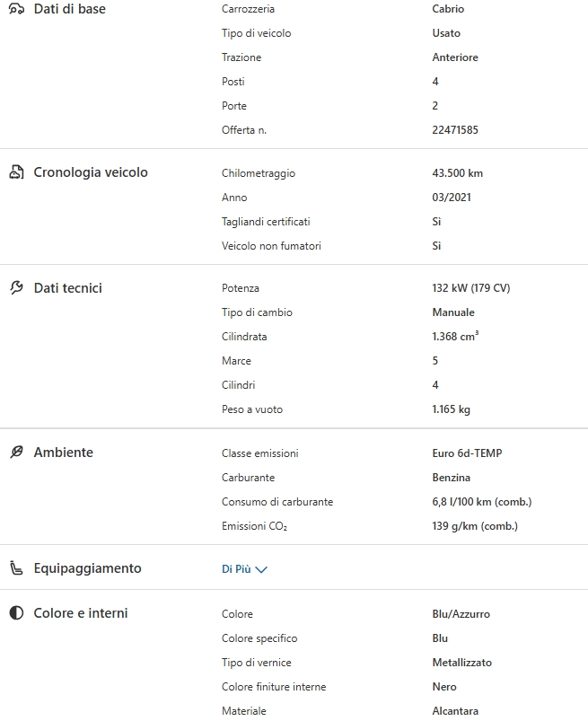Screen dimensions: 588x721
Task: Click the Dati tecnici section heading
Action: (67, 288)
